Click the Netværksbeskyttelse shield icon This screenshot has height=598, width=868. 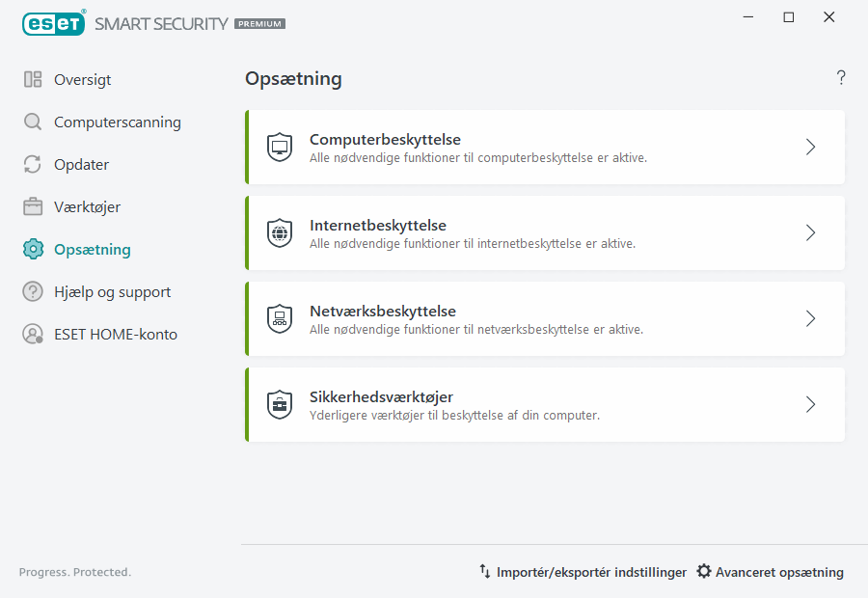(x=280, y=318)
